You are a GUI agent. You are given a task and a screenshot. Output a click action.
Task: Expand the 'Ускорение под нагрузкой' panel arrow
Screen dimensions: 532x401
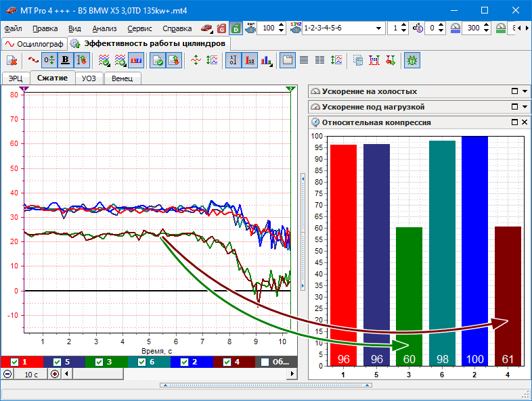[x=525, y=107]
